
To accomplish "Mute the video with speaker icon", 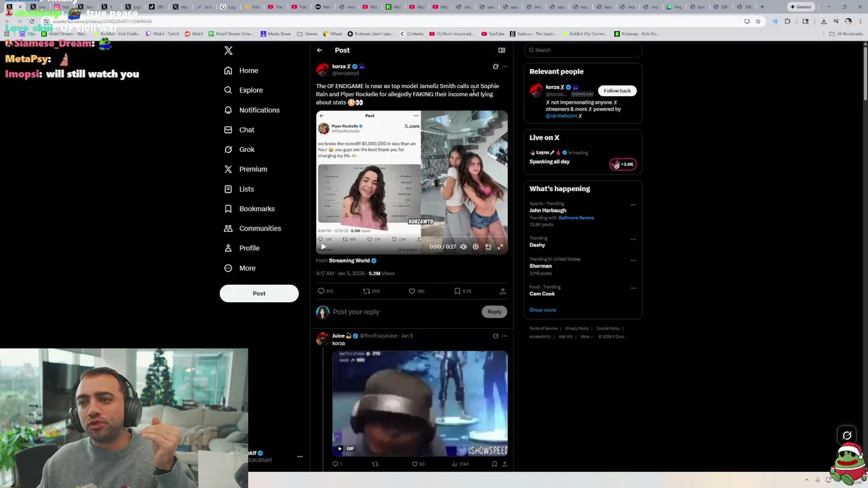I will (x=463, y=247).
